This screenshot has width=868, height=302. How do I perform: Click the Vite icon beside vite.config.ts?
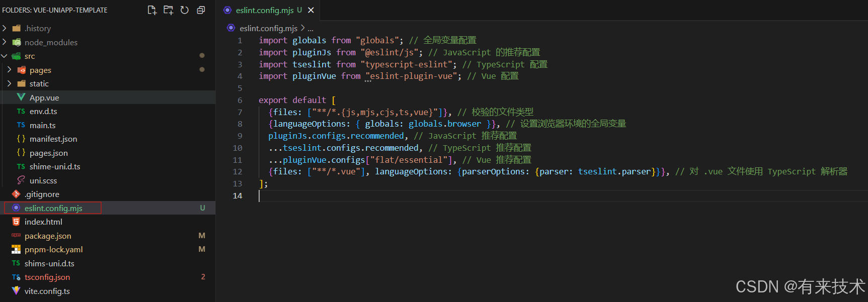click(16, 290)
